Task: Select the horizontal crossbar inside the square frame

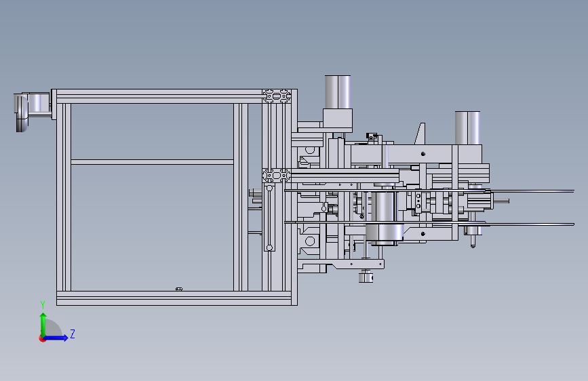Action: pyautogui.click(x=152, y=162)
